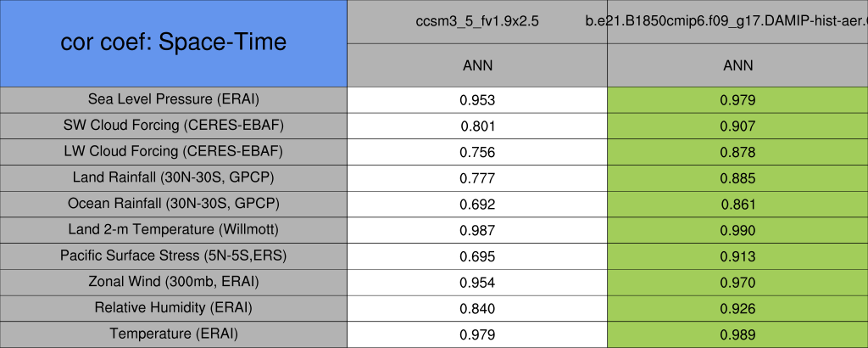
Task: Open the Zonal Wind (300mb, ERAI) row
Action: click(x=174, y=282)
